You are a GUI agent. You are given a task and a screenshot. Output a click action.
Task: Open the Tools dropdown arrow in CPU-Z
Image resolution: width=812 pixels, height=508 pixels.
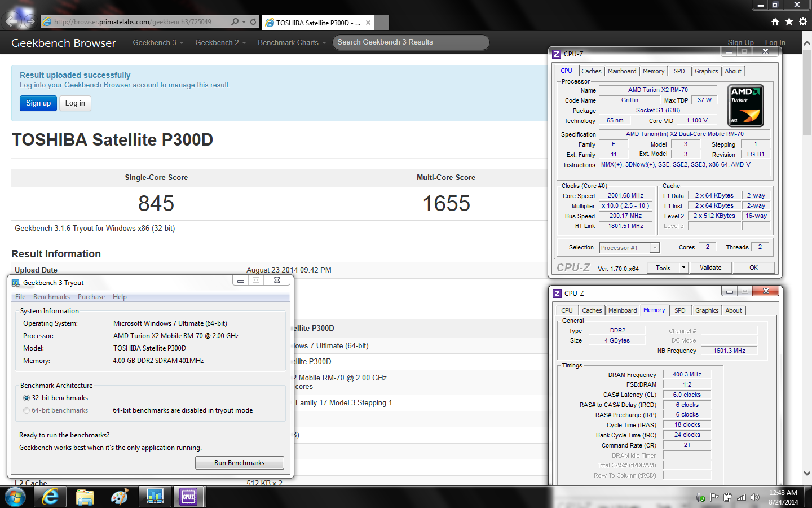(x=683, y=268)
